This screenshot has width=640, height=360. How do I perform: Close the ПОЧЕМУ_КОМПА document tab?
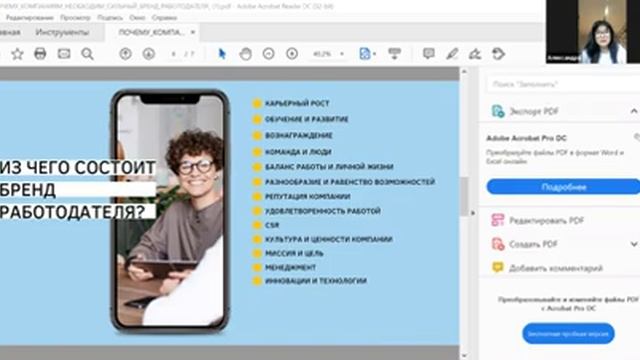pos(193,32)
